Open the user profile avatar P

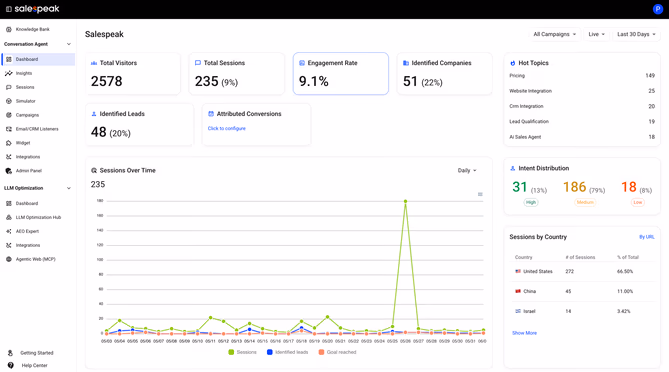pyautogui.click(x=657, y=9)
